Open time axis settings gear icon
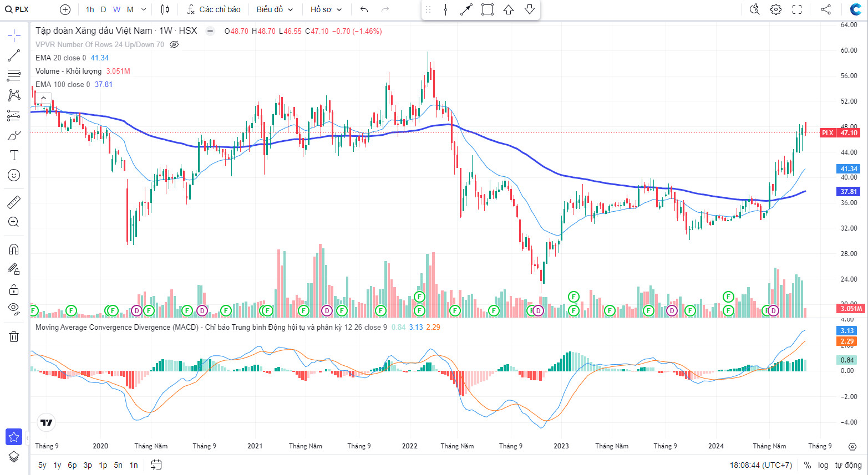The image size is (868, 475). click(852, 446)
